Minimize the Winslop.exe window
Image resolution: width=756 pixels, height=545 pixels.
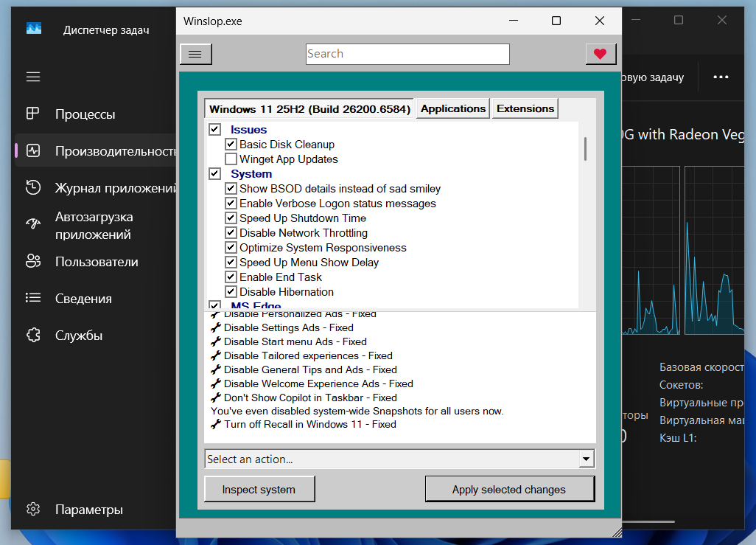coord(514,21)
